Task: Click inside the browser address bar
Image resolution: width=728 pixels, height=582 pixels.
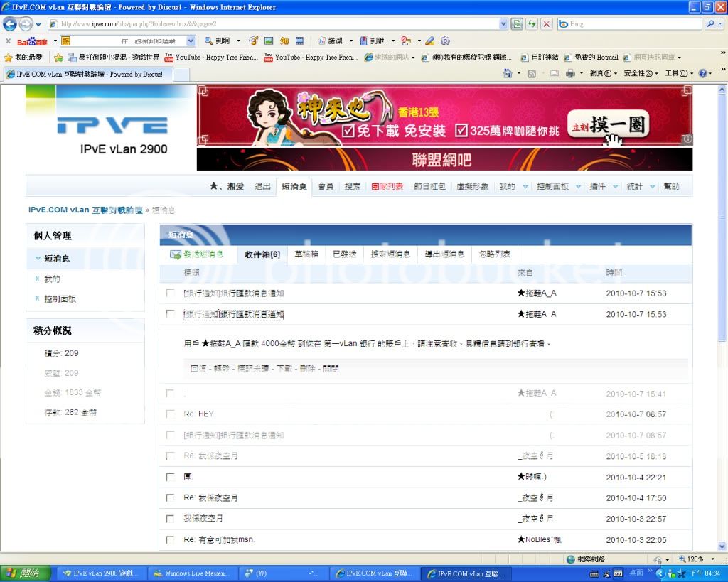Action: coord(284,23)
